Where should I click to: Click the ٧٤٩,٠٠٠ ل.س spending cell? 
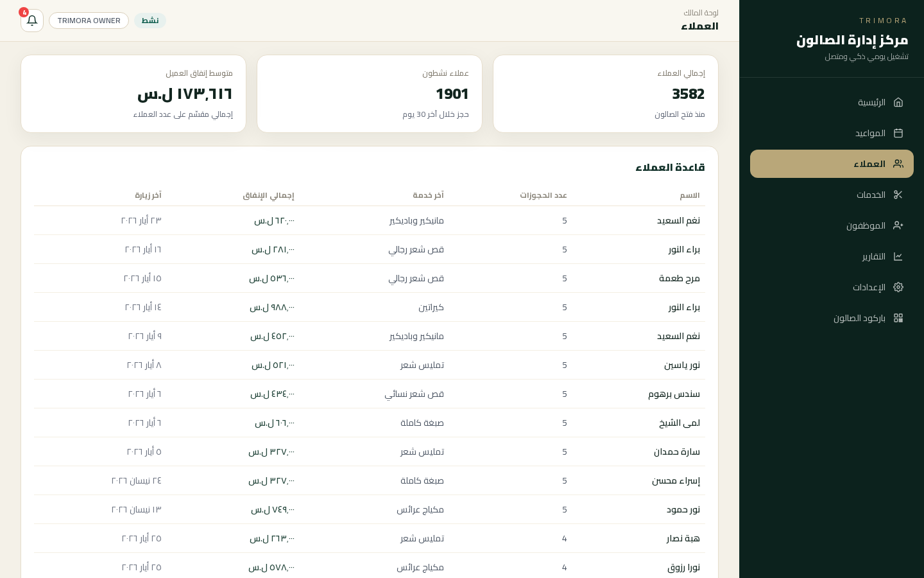point(273,509)
